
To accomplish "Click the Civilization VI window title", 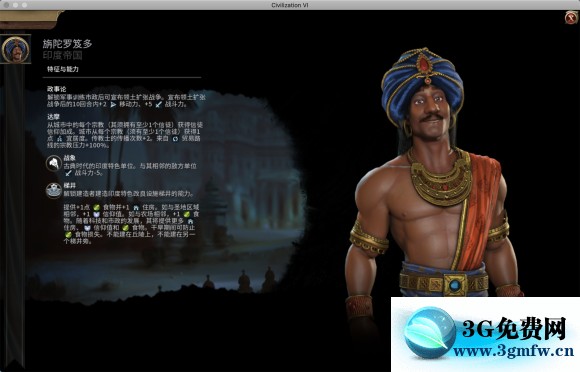I will (x=290, y=5).
